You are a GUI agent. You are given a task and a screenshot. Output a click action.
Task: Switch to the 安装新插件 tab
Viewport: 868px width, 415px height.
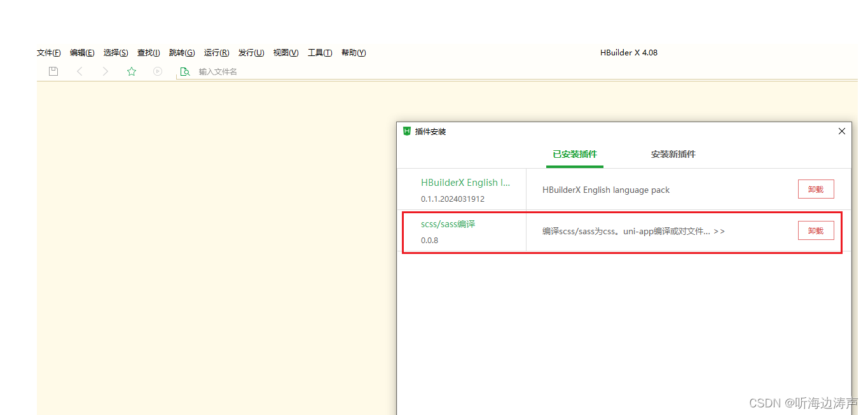673,154
